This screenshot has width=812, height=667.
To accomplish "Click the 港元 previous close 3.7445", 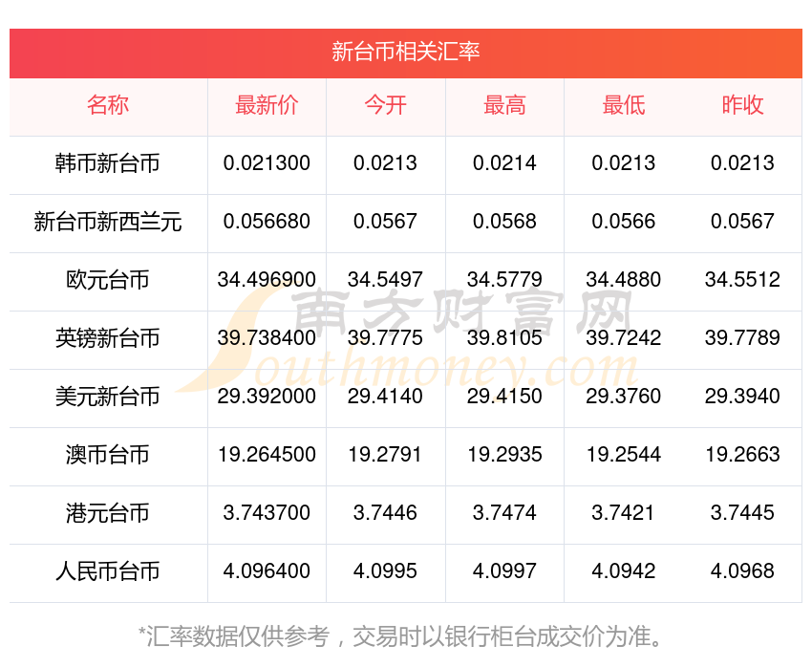I will point(742,513).
